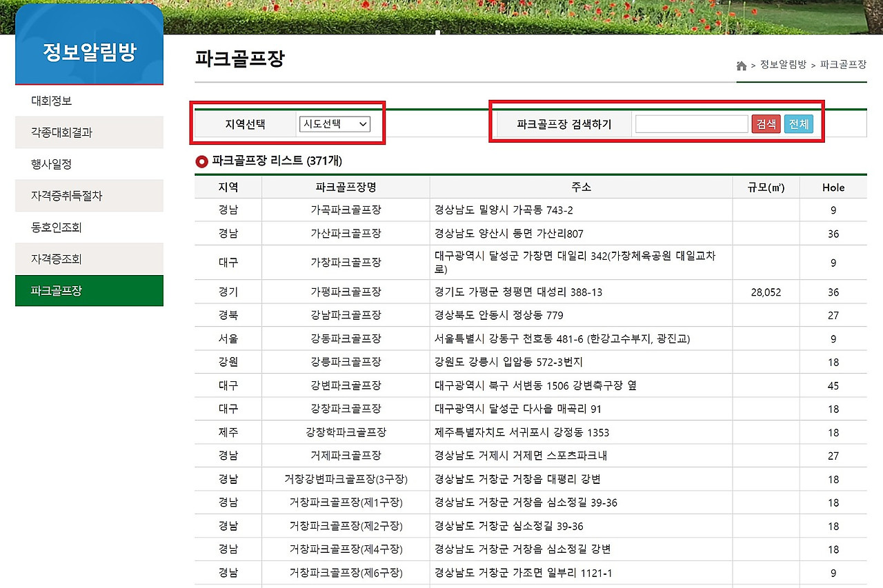Screen dimensions: 883x588
Task: Click the 파크골프장 search input field
Action: click(x=690, y=123)
